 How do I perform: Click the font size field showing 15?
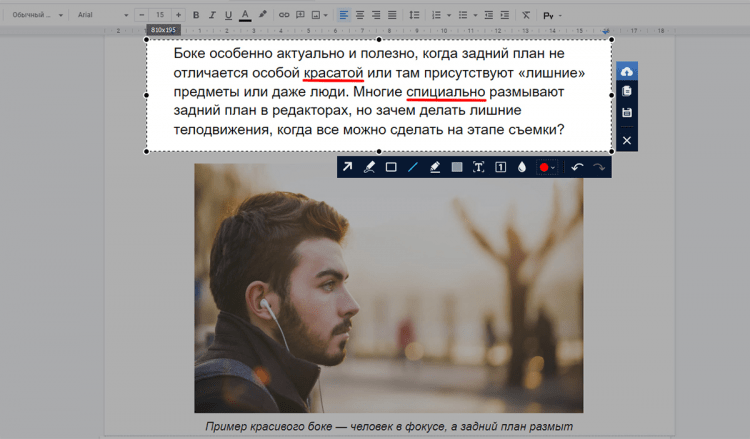(159, 15)
